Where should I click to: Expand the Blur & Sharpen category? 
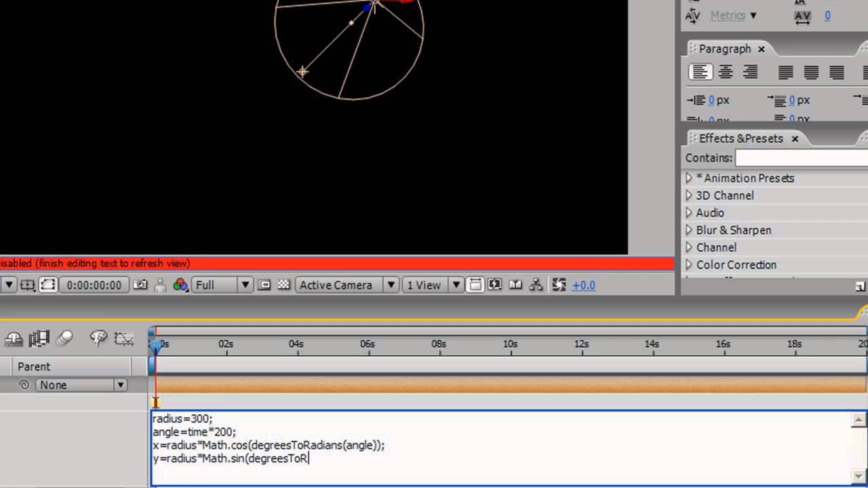pos(689,230)
